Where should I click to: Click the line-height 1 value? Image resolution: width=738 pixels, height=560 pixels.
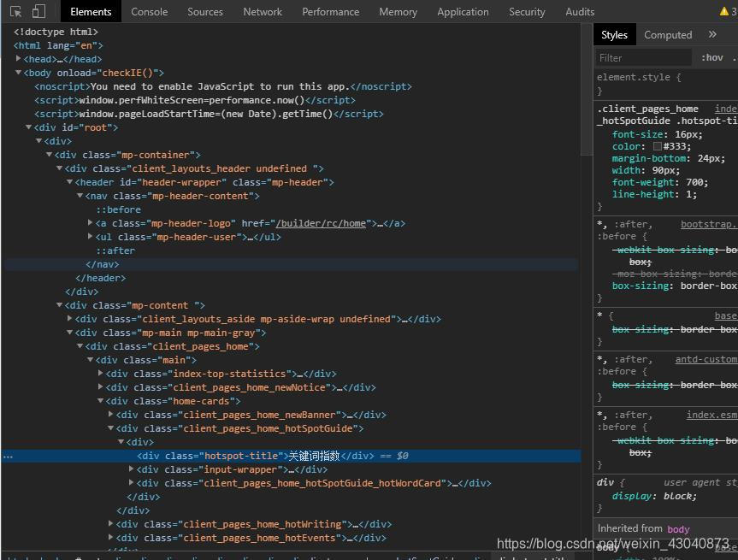click(688, 194)
